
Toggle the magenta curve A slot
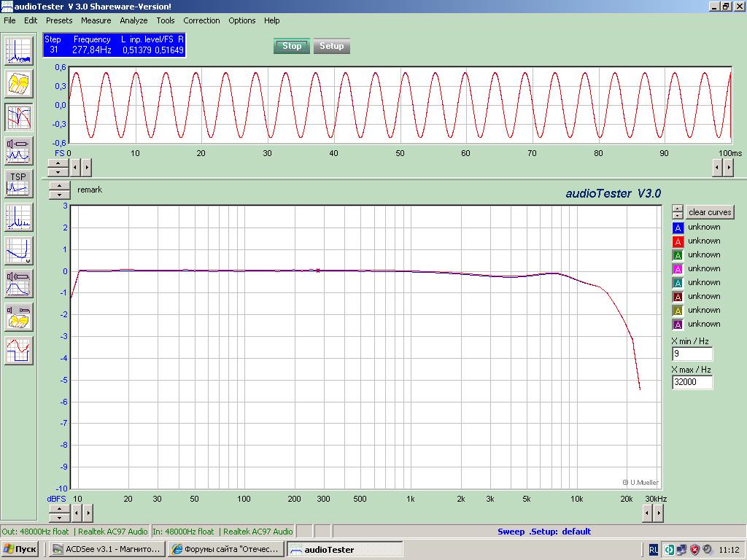[678, 269]
